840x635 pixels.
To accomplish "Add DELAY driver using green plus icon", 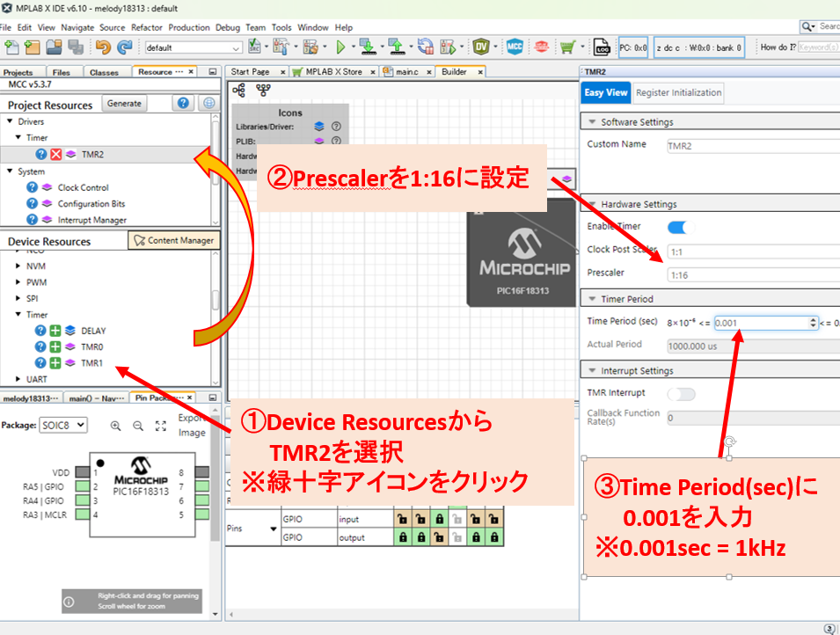I will click(x=55, y=331).
